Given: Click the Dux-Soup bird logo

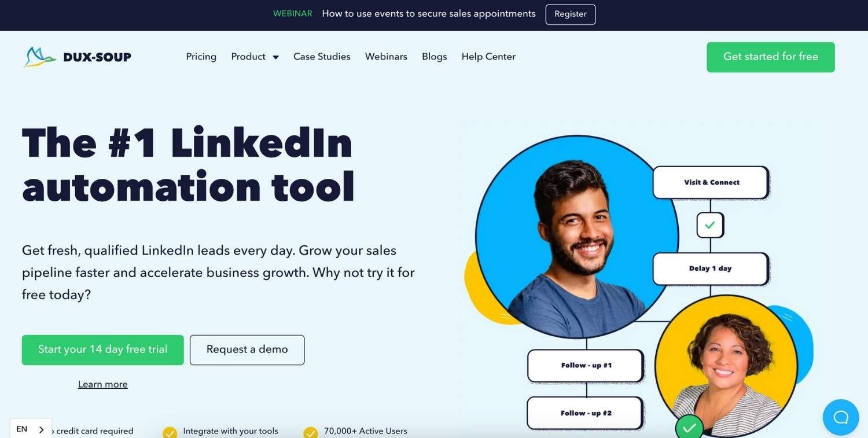Looking at the screenshot, I should [x=39, y=57].
